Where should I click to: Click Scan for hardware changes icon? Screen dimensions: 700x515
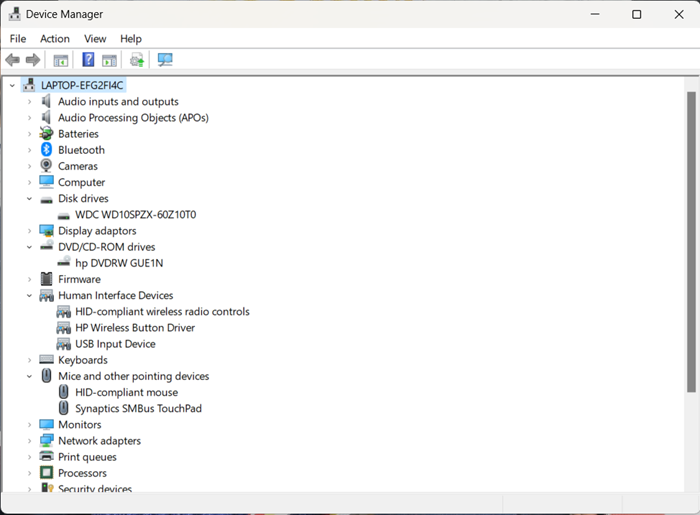tap(165, 60)
